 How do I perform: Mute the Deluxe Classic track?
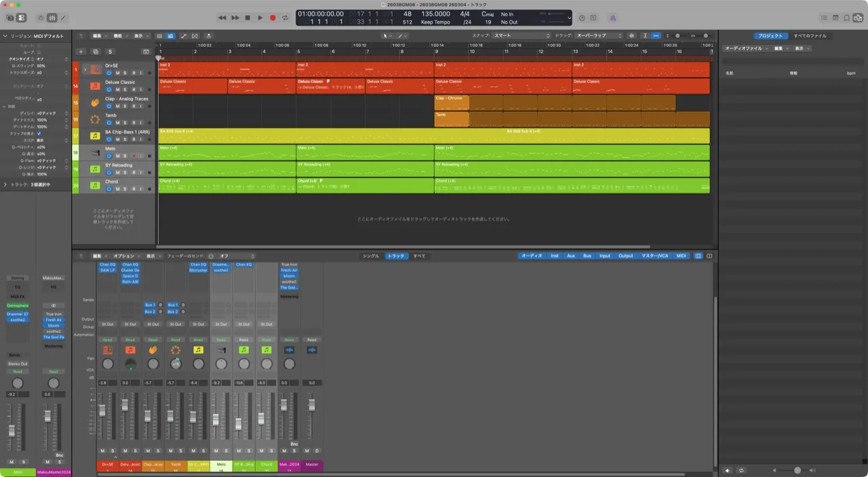[117, 89]
